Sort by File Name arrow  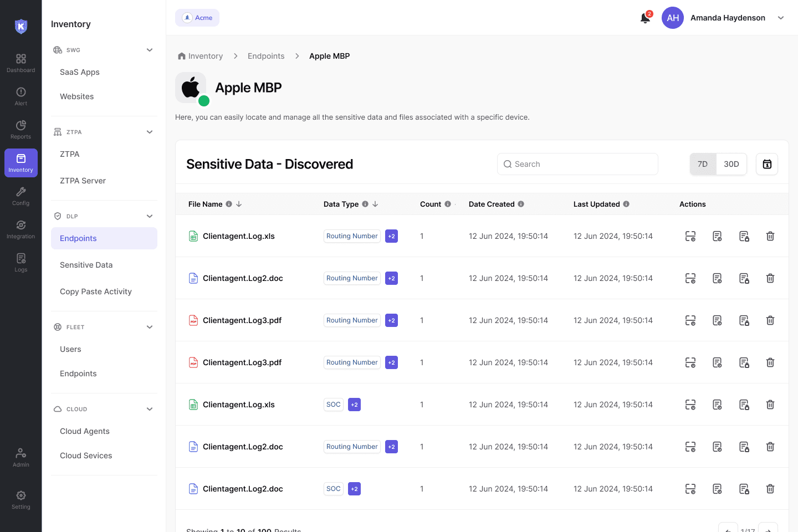(x=239, y=204)
